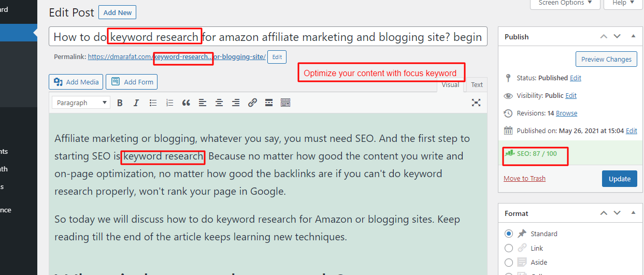Open the post permalink URL
Screen dimensions: 644x275
pos(177,57)
